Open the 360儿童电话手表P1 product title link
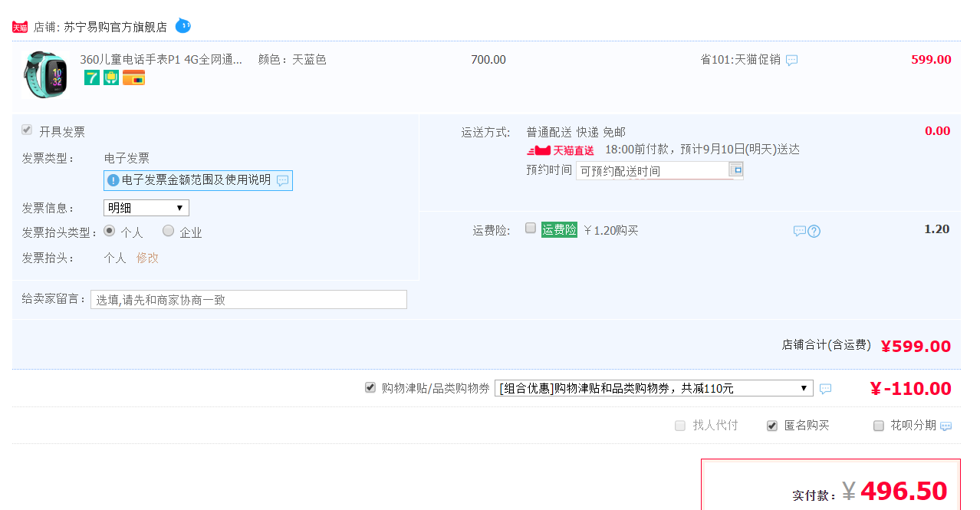Screen dimensions: 980x510 click(161, 60)
